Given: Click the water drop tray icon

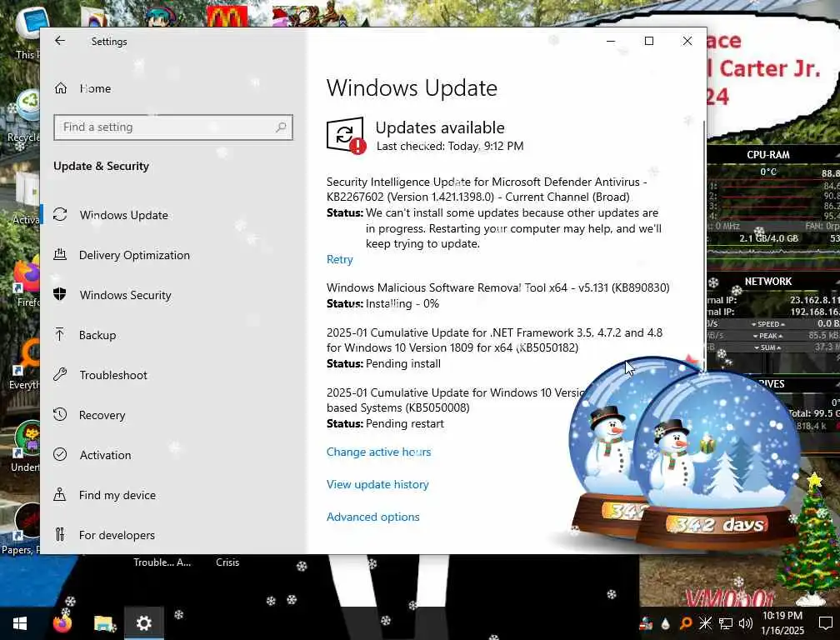Looking at the screenshot, I should [x=665, y=623].
